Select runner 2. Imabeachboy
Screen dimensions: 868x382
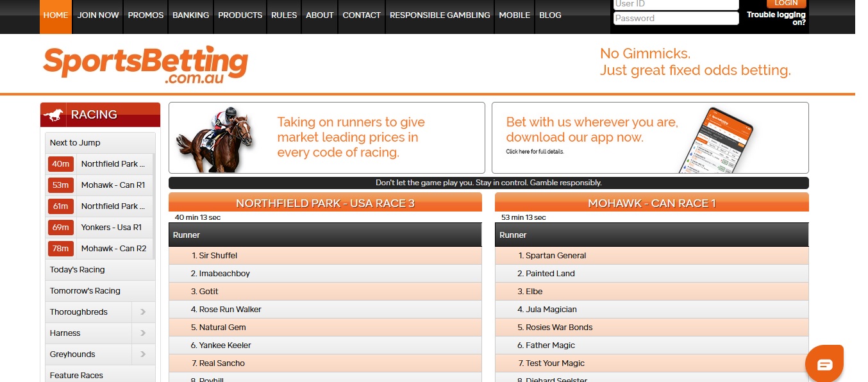[x=325, y=274]
